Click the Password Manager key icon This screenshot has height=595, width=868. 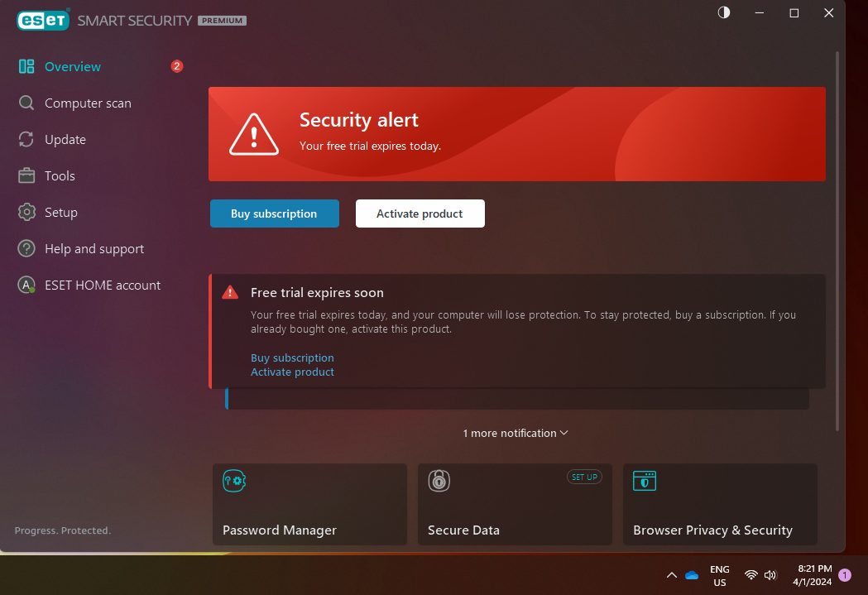pyautogui.click(x=234, y=481)
